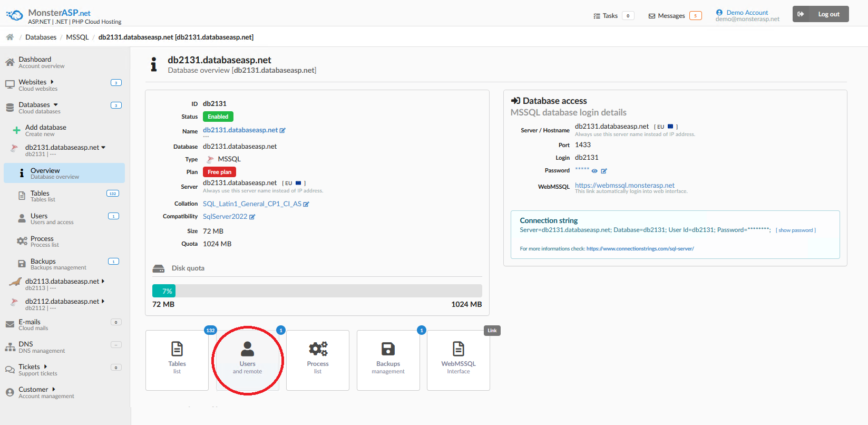This screenshot has height=425, width=868.
Task: Click the Messages count badge 5
Action: (x=696, y=16)
